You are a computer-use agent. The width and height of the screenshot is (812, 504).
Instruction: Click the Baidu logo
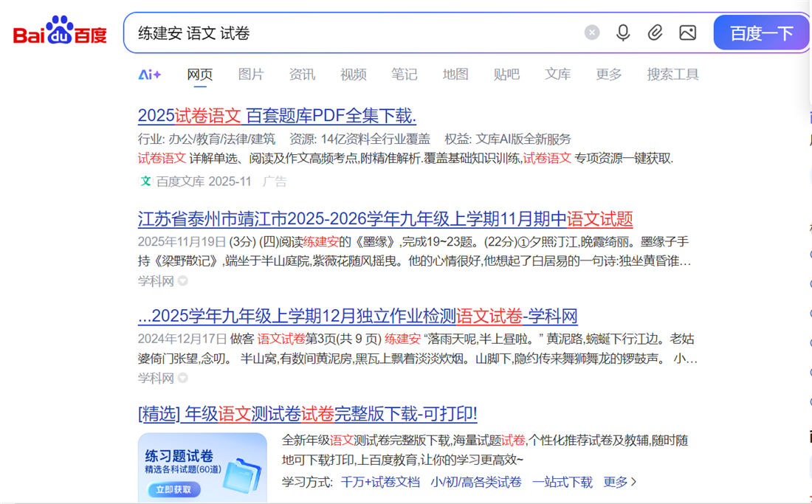click(x=58, y=31)
